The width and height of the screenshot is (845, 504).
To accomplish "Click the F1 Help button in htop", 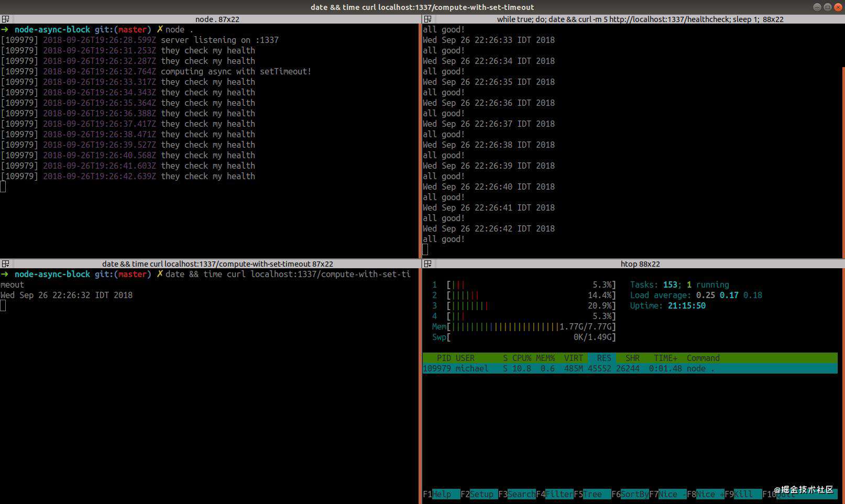I will (442, 494).
